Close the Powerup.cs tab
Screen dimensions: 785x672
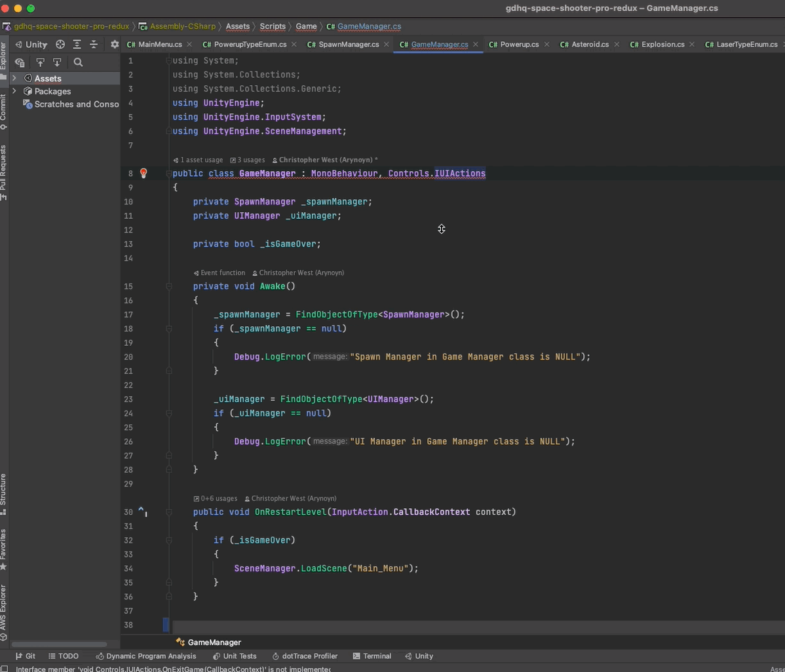point(546,45)
